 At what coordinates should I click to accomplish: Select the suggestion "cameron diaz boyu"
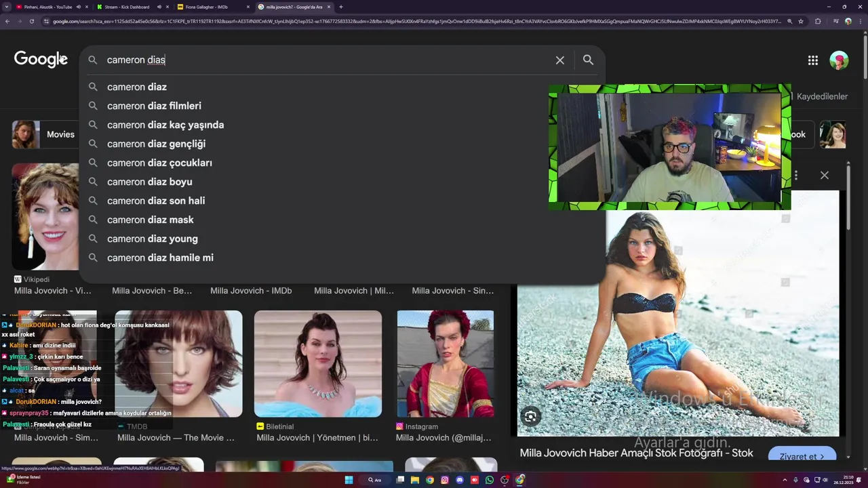click(x=342, y=182)
